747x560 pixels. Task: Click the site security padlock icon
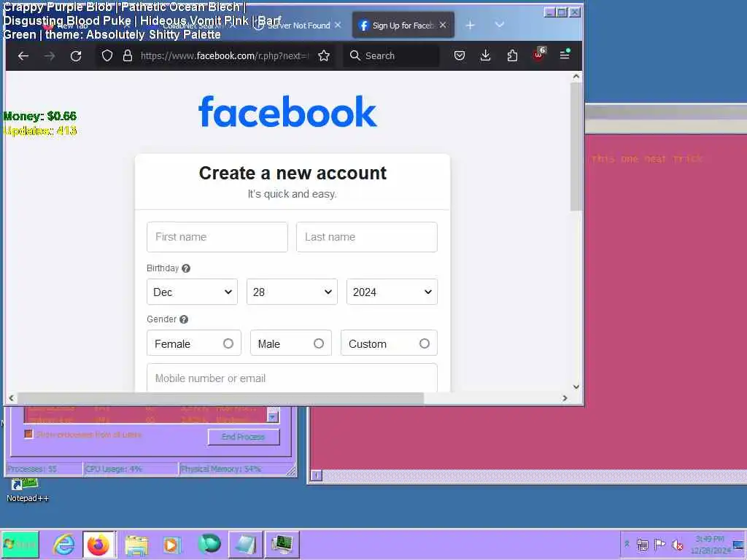[x=127, y=55]
